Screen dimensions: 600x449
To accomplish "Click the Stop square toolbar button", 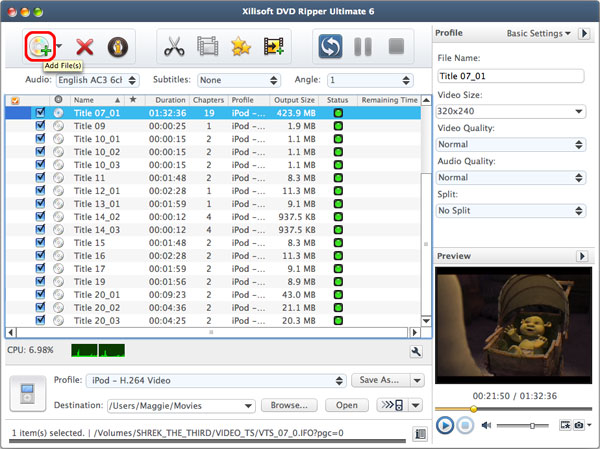I will pos(396,46).
